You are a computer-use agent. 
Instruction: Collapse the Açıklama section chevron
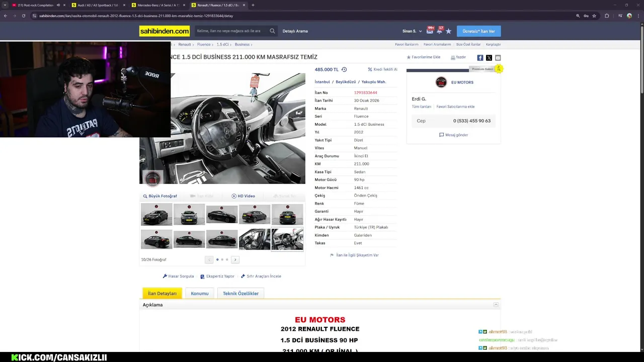pos(496,305)
